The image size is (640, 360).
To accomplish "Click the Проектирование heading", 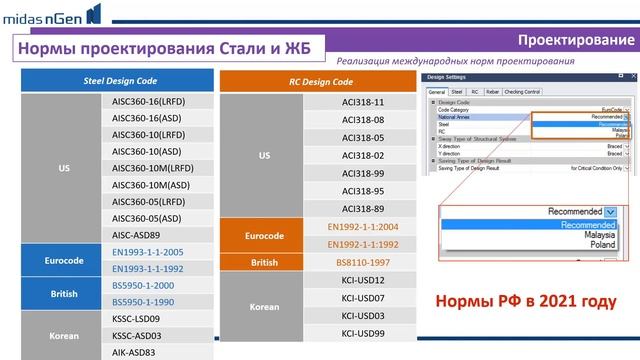I will [x=576, y=40].
